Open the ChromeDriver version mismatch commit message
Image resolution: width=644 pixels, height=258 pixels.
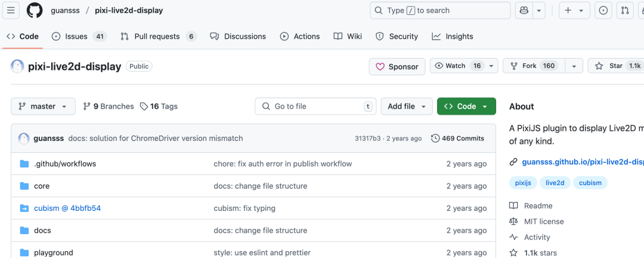[x=156, y=139]
